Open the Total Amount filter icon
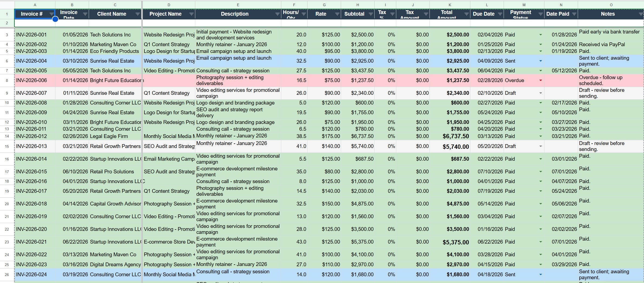 pyautogui.click(x=466, y=14)
